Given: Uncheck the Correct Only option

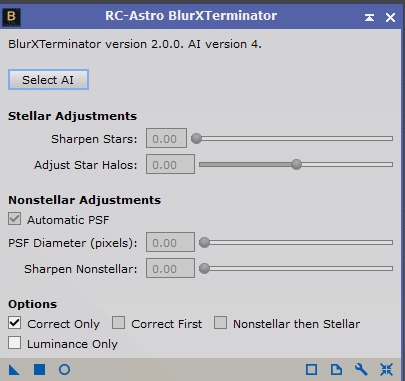Looking at the screenshot, I should coord(15,323).
